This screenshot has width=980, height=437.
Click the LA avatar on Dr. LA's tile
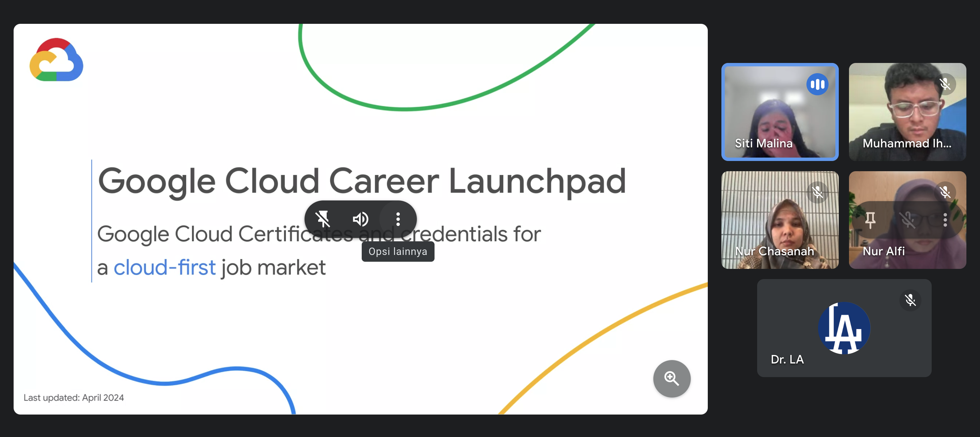[x=844, y=328]
